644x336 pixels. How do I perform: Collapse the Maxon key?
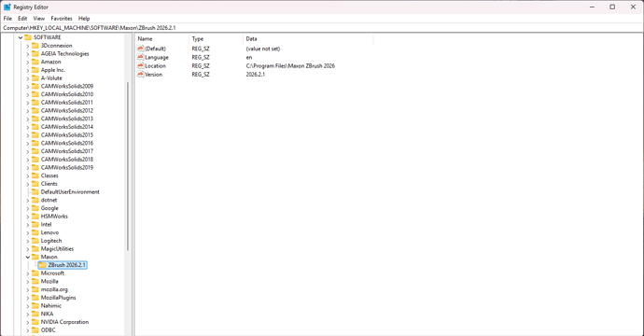pos(28,258)
